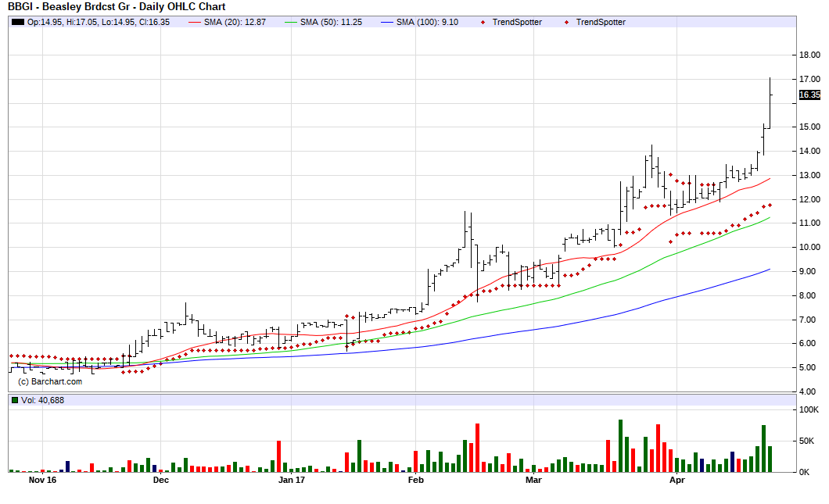Click the SMA (20): 12.87 legend label
829x504 pixels.
(235, 22)
